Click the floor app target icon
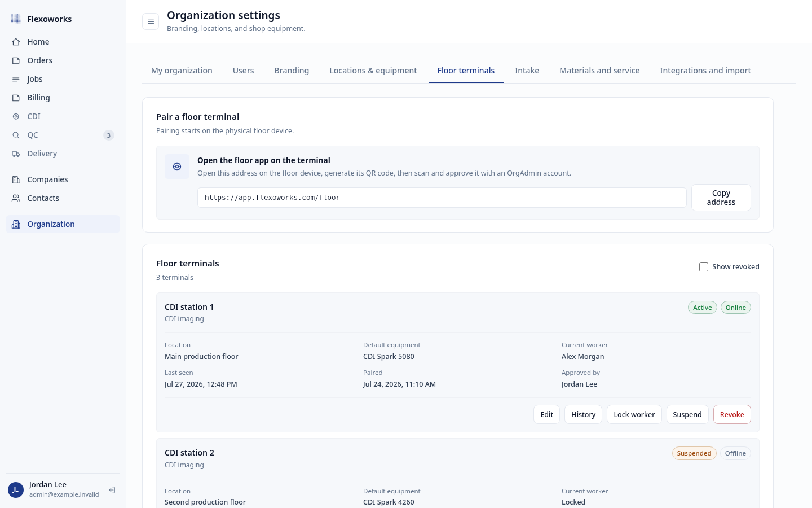This screenshot has height=508, width=812. click(177, 167)
